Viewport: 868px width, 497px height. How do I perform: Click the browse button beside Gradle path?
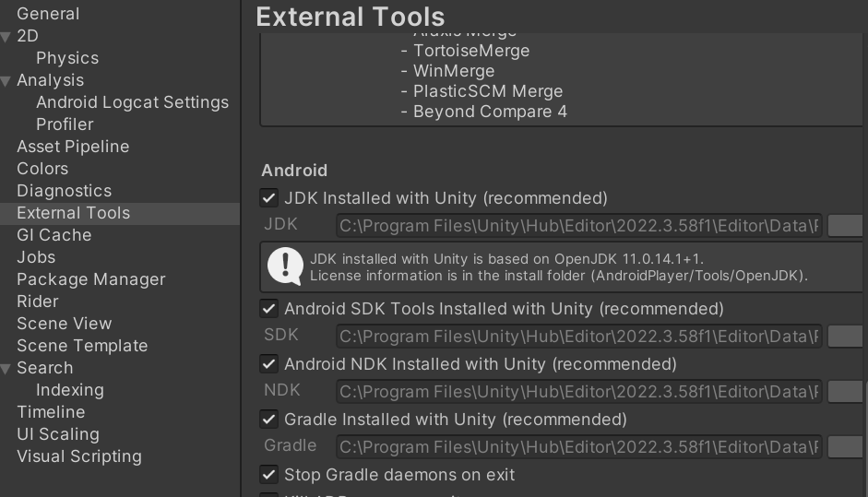(x=845, y=447)
